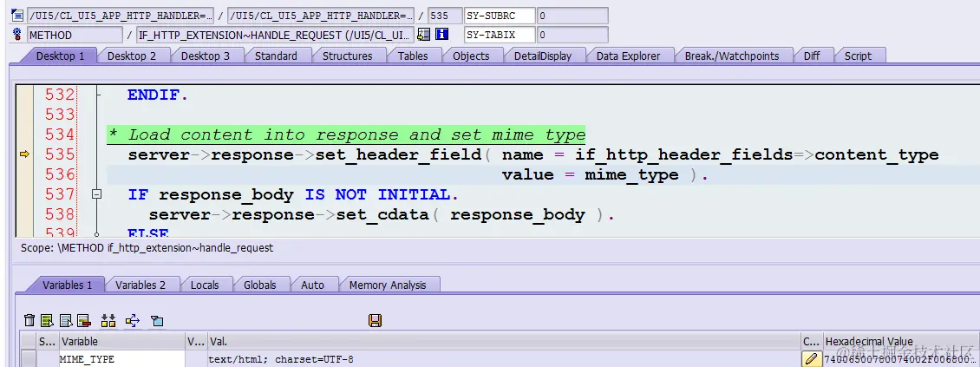Click the Val. column header
This screenshot has height=367, width=980.
coord(504,341)
